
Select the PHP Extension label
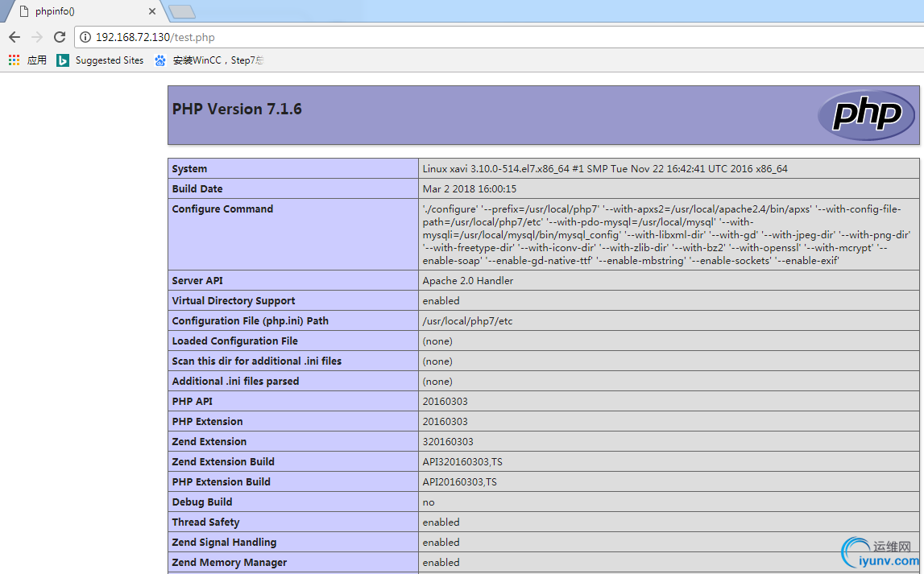point(207,421)
